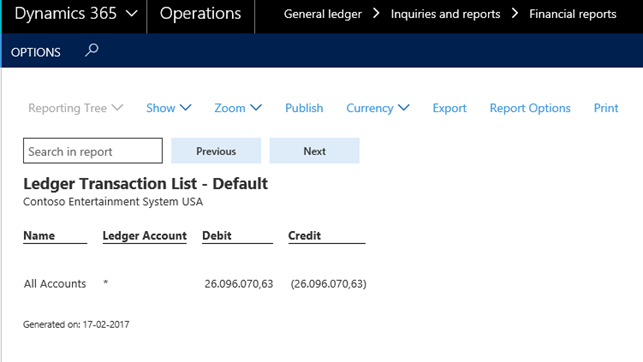
Task: Open Financial reports breadcrumb
Action: 572,14
